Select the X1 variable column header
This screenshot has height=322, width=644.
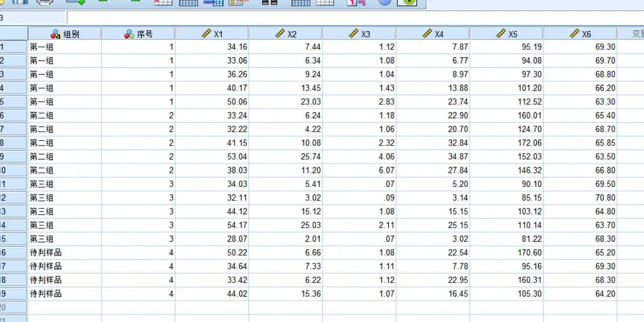click(212, 34)
